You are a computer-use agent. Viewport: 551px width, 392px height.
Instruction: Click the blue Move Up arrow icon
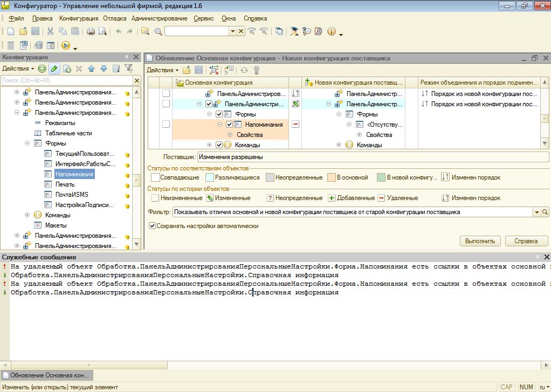pyautogui.click(x=91, y=68)
